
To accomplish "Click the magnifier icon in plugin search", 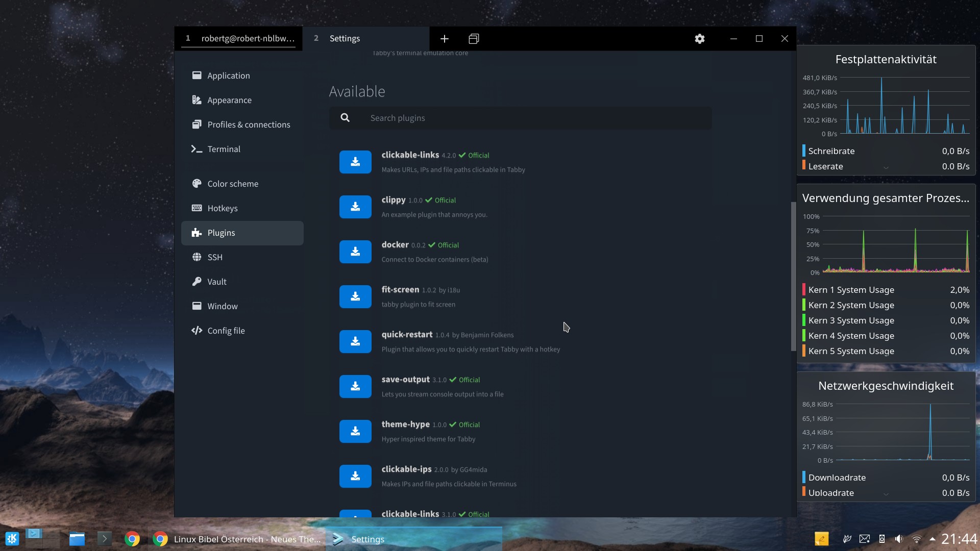I will (x=345, y=118).
